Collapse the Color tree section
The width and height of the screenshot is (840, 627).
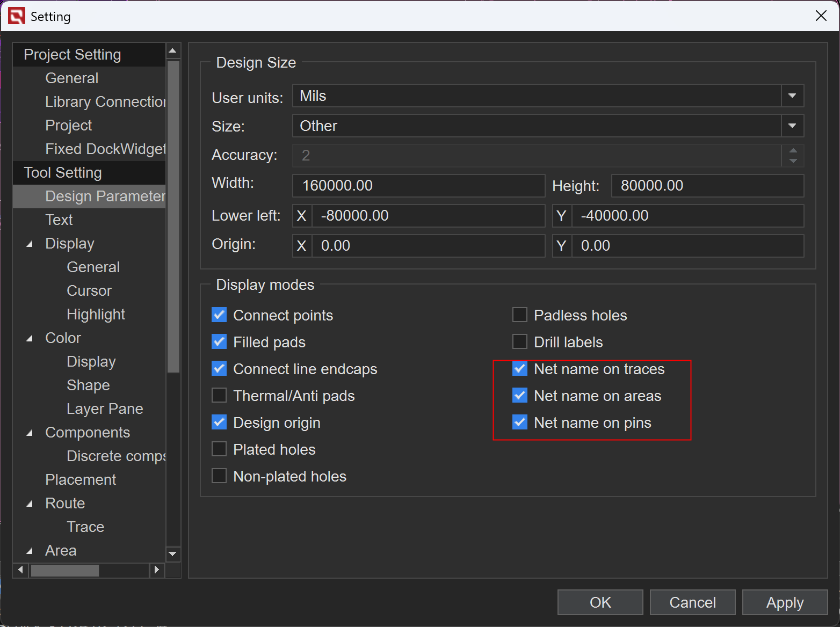pos(30,338)
